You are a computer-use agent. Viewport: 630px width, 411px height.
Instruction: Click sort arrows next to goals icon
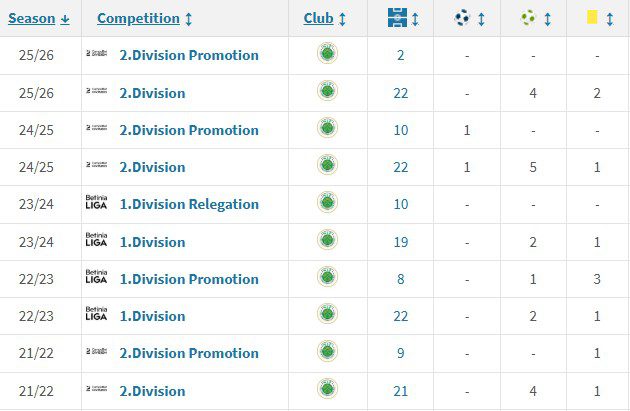coord(481,19)
